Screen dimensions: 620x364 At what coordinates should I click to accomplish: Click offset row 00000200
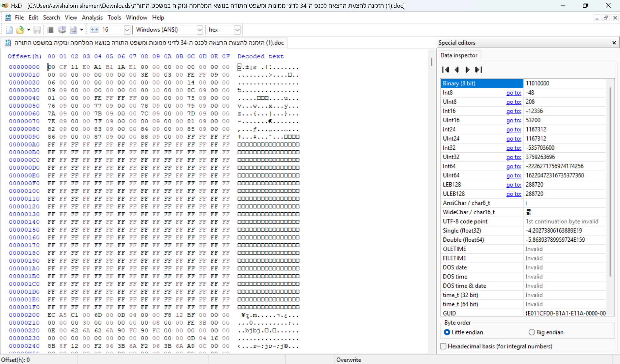(x=24, y=315)
